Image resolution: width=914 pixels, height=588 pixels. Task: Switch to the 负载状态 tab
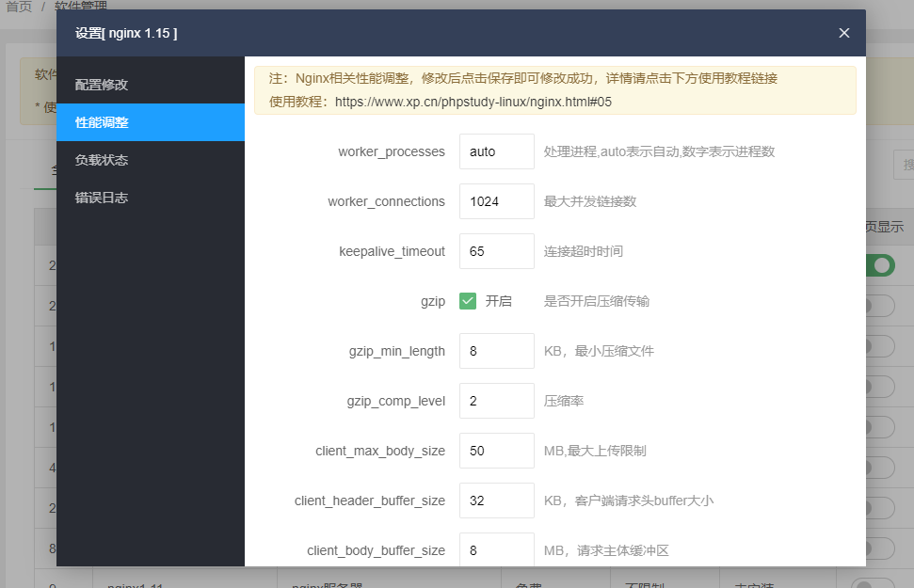coord(102,160)
